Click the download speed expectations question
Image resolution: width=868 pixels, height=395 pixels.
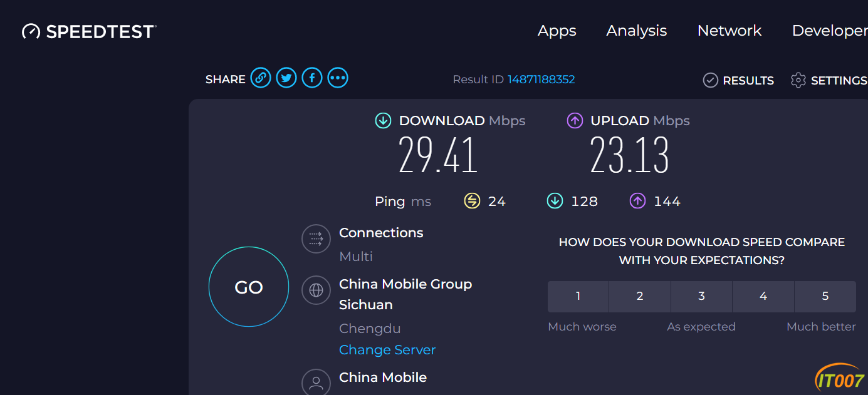coord(702,251)
